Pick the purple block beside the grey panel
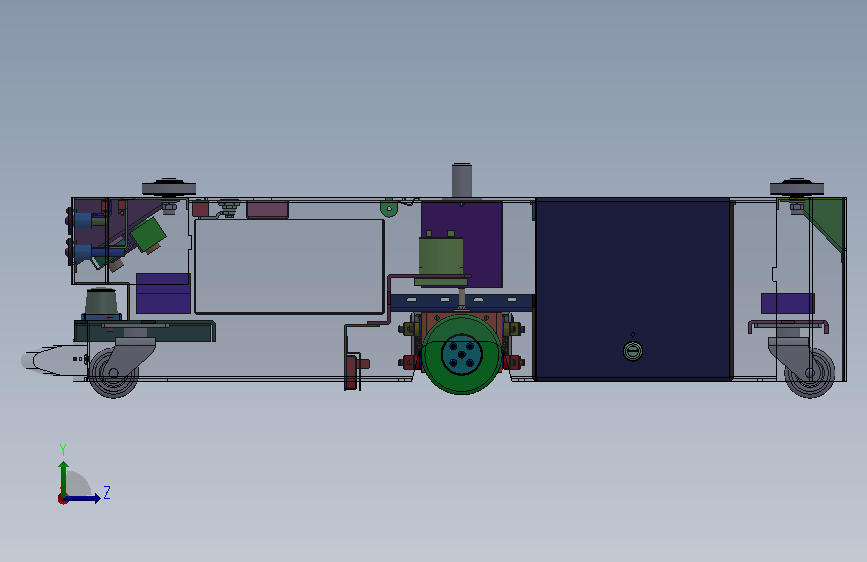867x562 pixels. [163, 293]
